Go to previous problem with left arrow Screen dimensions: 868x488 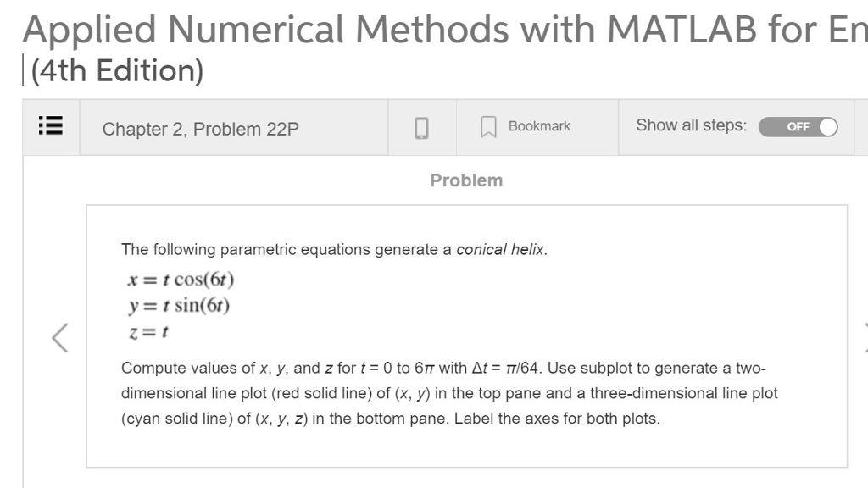[x=59, y=336]
